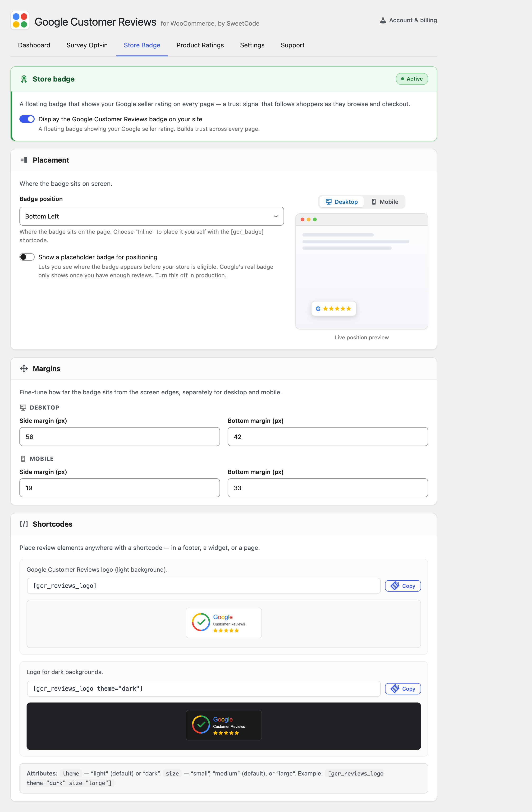This screenshot has height=812, width=532.
Task: Click the Live position preview caption
Action: pyautogui.click(x=362, y=338)
